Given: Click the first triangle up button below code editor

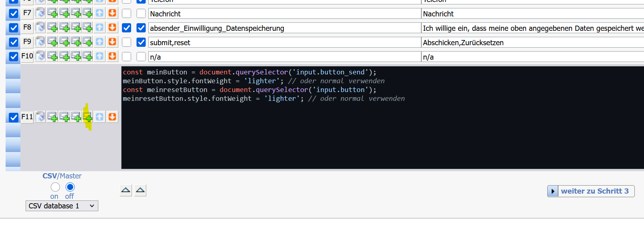Looking at the screenshot, I should [126, 190].
